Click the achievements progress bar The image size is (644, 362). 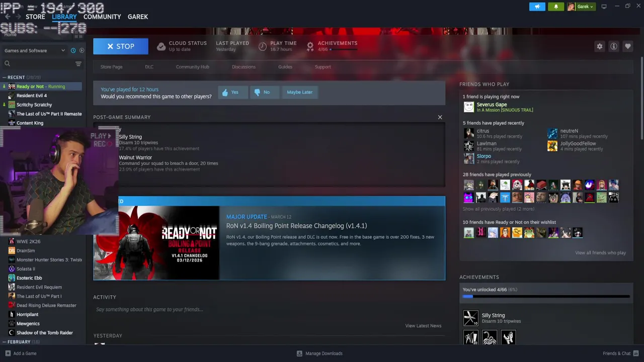pyautogui.click(x=546, y=297)
